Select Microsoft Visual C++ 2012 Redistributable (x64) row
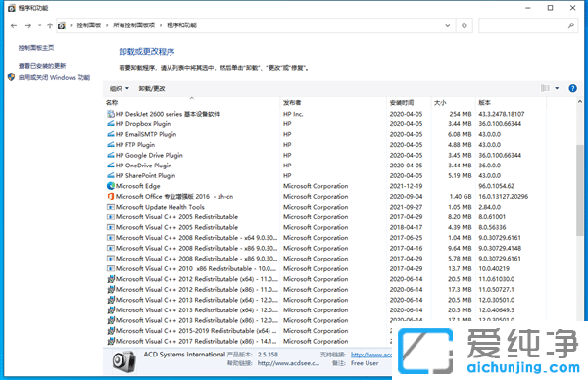The image size is (588, 380). pos(324,279)
